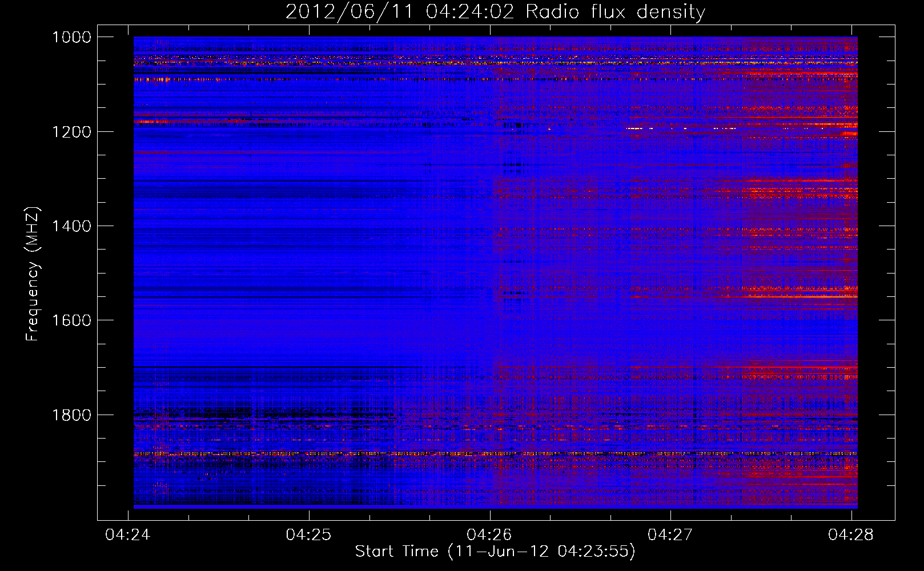Screen dimensions: 924x571
Task: Select the 1200 frequency tick label
Action: [72, 132]
